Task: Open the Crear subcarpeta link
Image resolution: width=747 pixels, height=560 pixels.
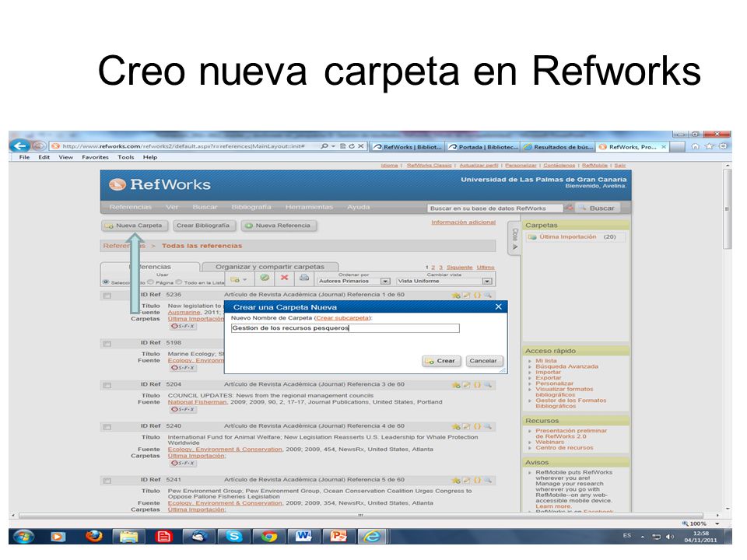Action: 342,317
